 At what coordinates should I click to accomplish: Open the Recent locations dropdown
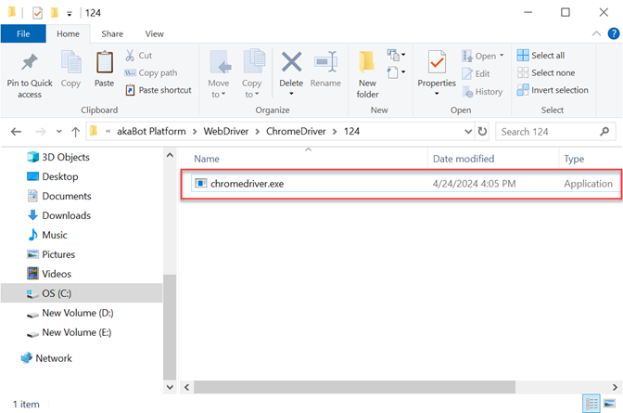[x=59, y=132]
